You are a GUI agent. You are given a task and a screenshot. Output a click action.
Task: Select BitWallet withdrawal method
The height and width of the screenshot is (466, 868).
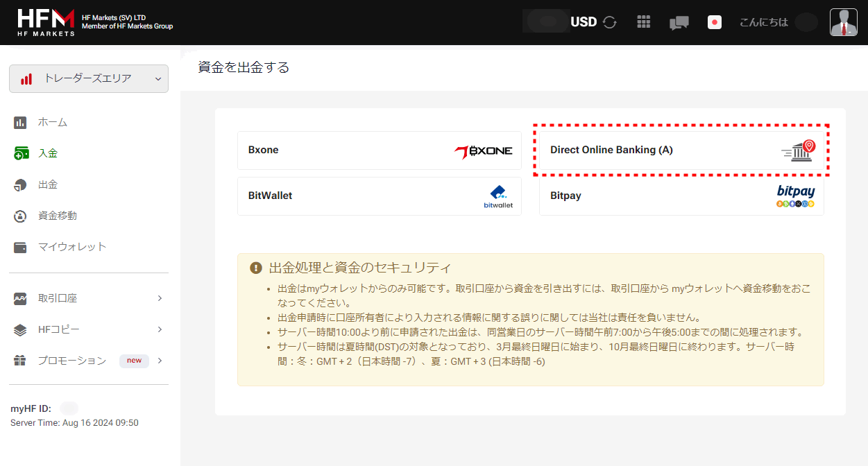click(380, 196)
